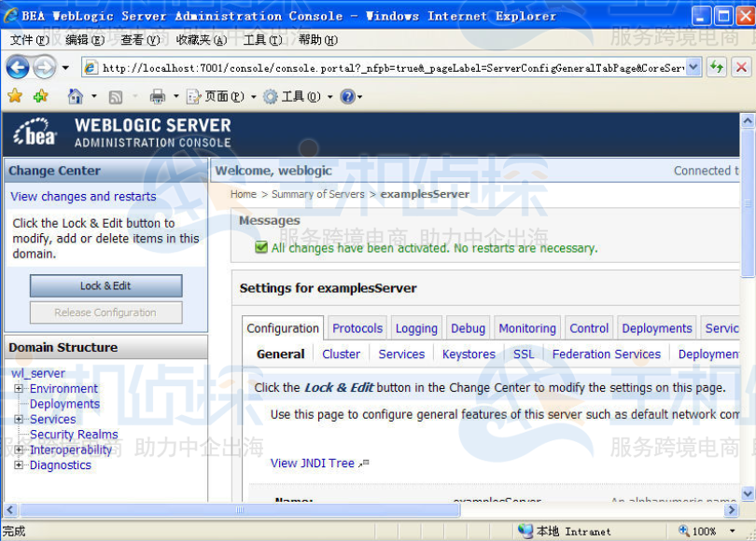Expand the Environment tree node
The height and width of the screenshot is (541, 756).
click(18, 388)
